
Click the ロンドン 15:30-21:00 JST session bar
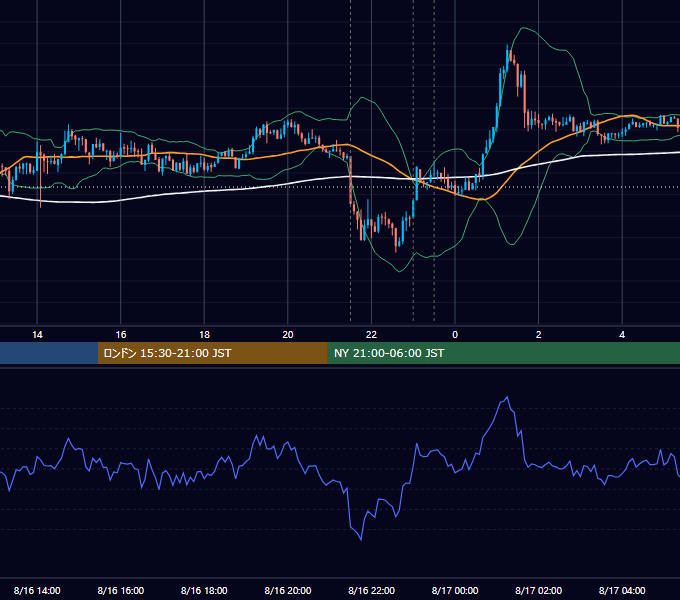212,353
